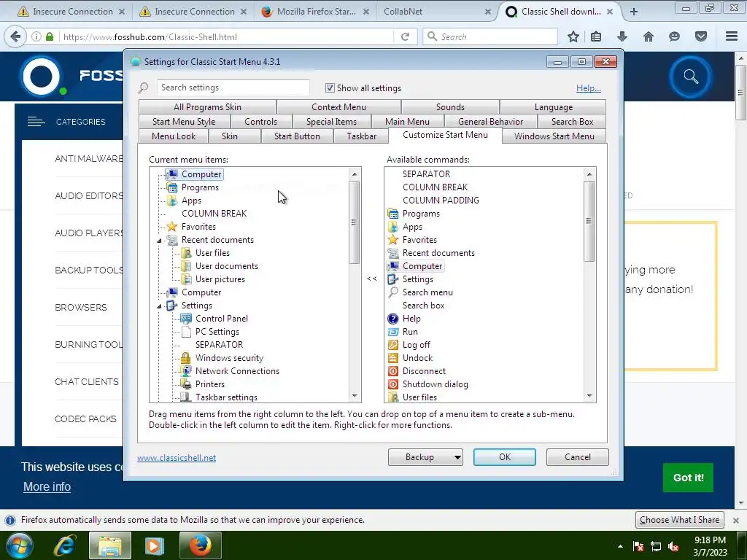This screenshot has width=747, height=560.
Task: Click the Available commands scrollbar thumb
Action: [x=589, y=221]
